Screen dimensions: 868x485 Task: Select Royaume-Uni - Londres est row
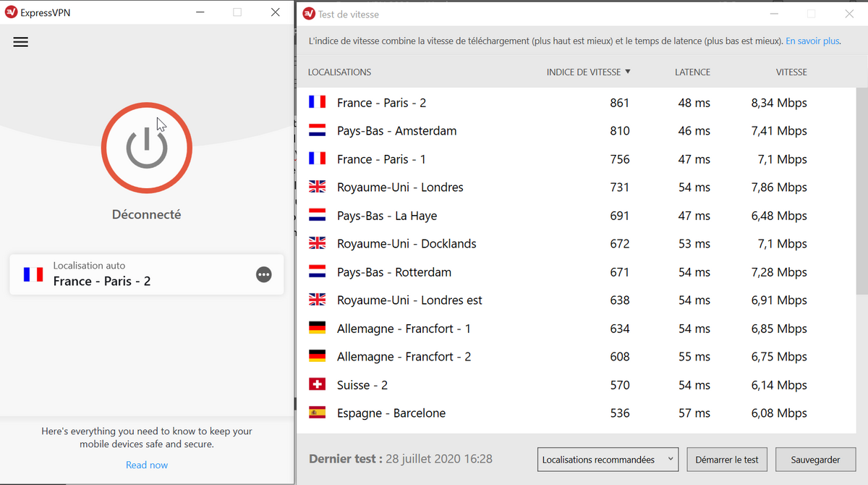(x=576, y=300)
